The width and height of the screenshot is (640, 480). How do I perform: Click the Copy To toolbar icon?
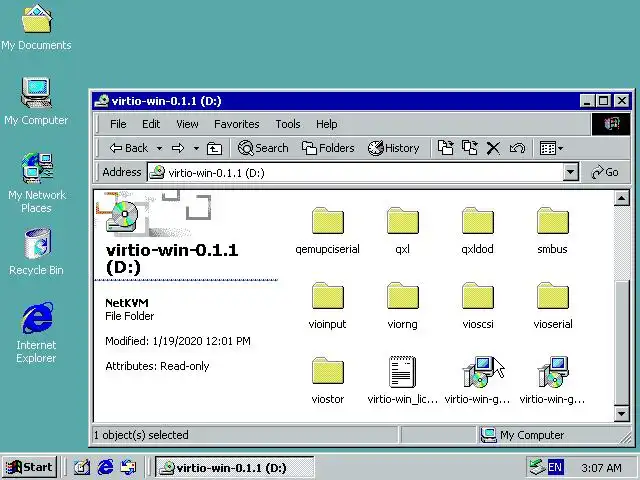(x=469, y=148)
